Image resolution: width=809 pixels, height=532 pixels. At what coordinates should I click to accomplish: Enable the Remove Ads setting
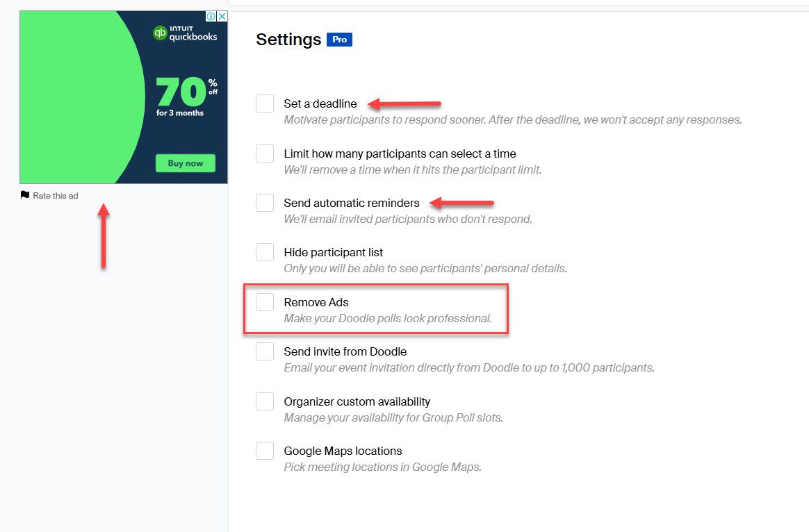click(x=264, y=302)
